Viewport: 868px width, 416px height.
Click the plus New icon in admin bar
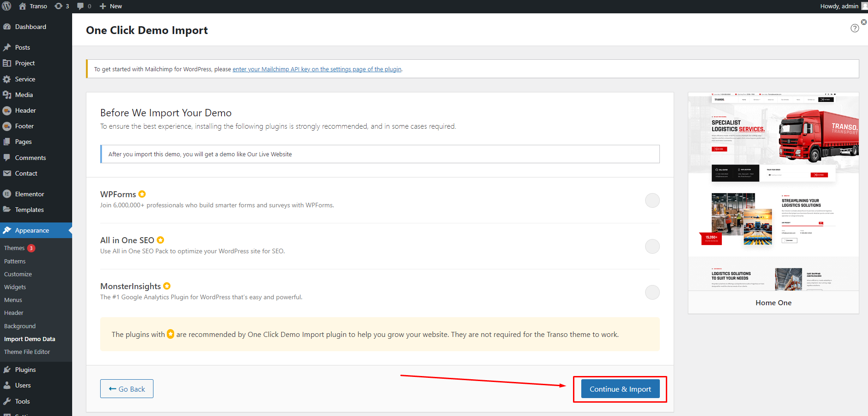click(103, 6)
